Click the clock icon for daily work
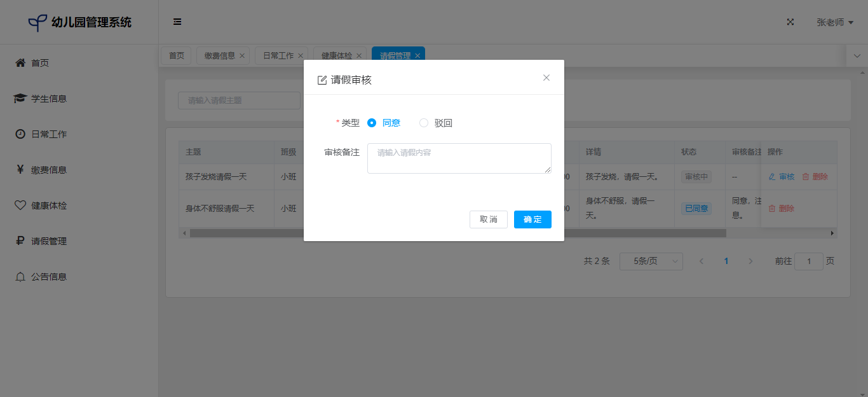This screenshot has height=397, width=868. (20, 134)
